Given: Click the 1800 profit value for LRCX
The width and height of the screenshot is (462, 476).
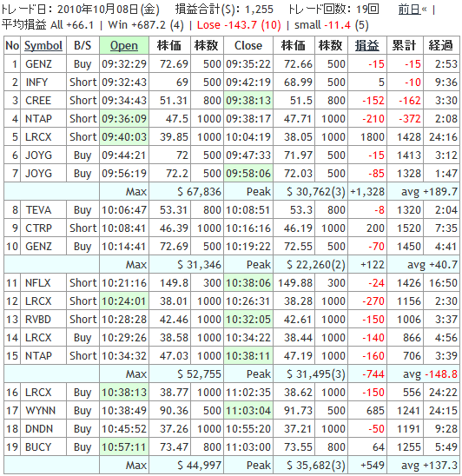Looking at the screenshot, I should point(373,137).
